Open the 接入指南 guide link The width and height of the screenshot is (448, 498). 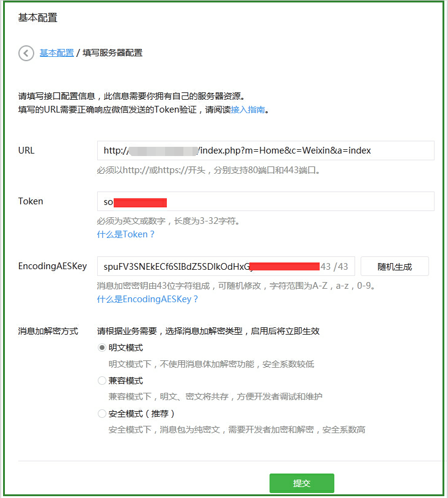[x=248, y=110]
